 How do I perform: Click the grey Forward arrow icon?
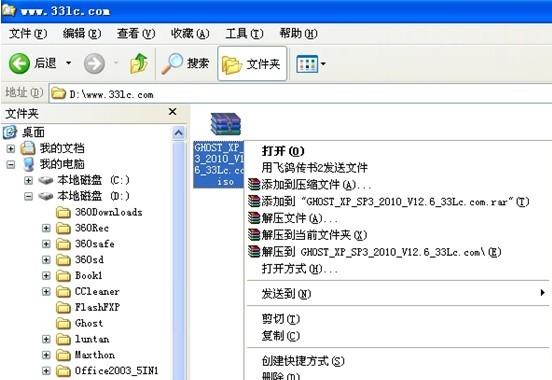(94, 64)
